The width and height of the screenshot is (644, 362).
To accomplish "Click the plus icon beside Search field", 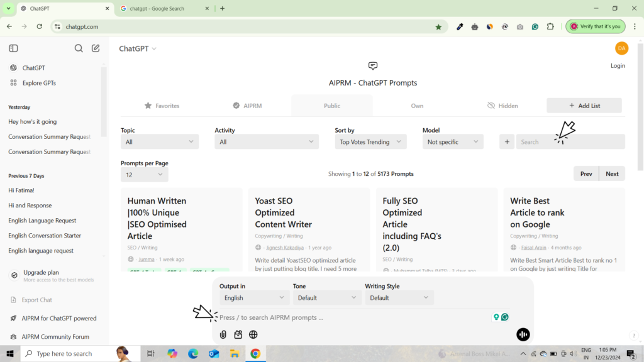I will click(x=507, y=142).
